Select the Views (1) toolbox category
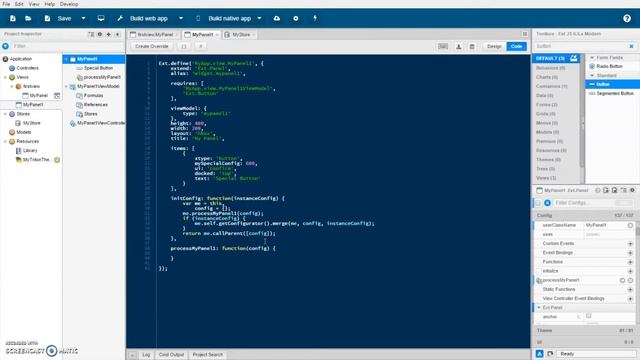 click(x=546, y=178)
